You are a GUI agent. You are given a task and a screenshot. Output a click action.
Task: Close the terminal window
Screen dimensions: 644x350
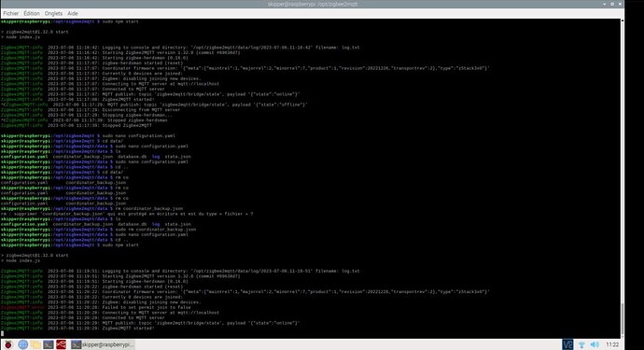pos(620,4)
